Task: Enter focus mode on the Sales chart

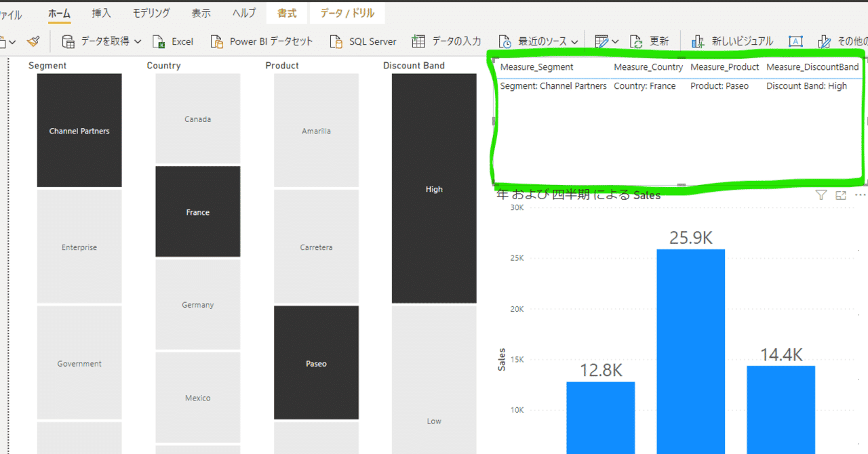Action: pyautogui.click(x=841, y=195)
